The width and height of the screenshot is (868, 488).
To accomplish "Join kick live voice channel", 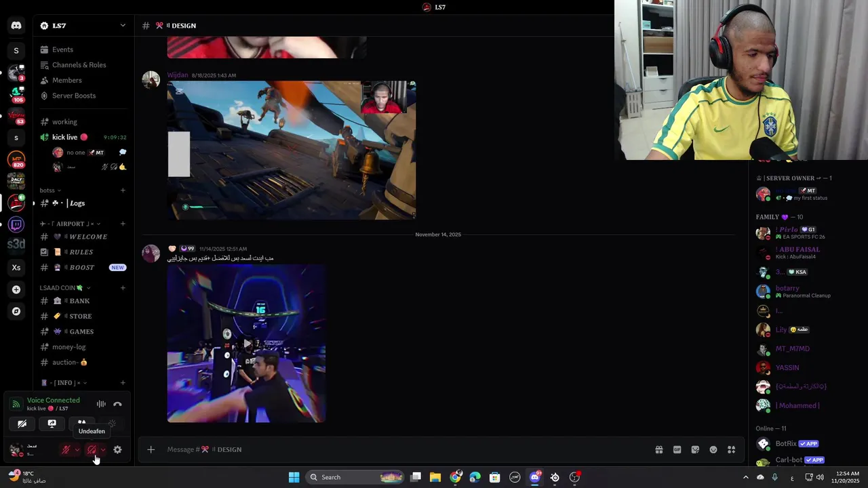I will pos(83,137).
